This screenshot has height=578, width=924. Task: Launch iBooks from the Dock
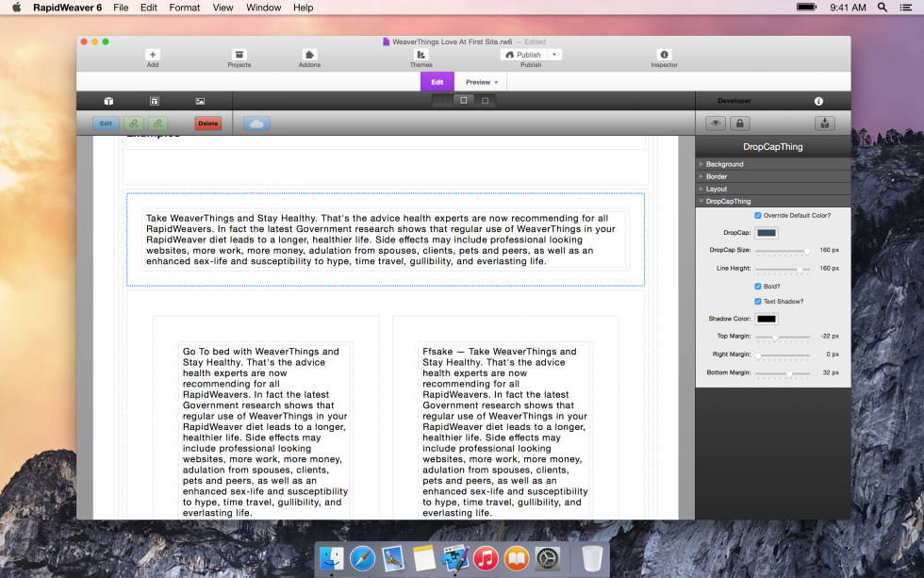coord(517,558)
